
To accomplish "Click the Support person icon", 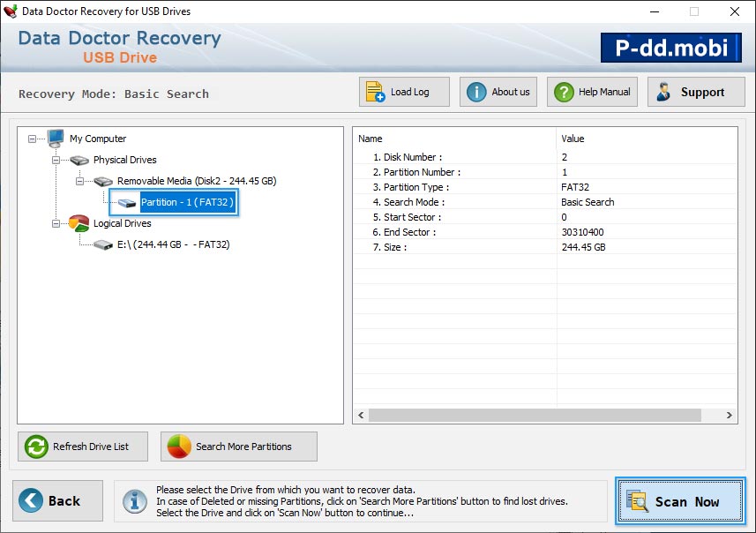I will [663, 92].
